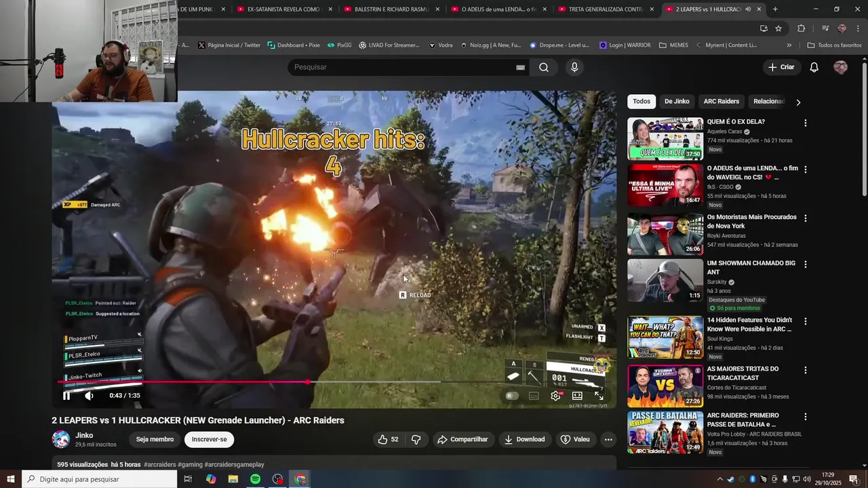
Task: Click the 'Valeu' super thanks button
Action: pos(575,439)
